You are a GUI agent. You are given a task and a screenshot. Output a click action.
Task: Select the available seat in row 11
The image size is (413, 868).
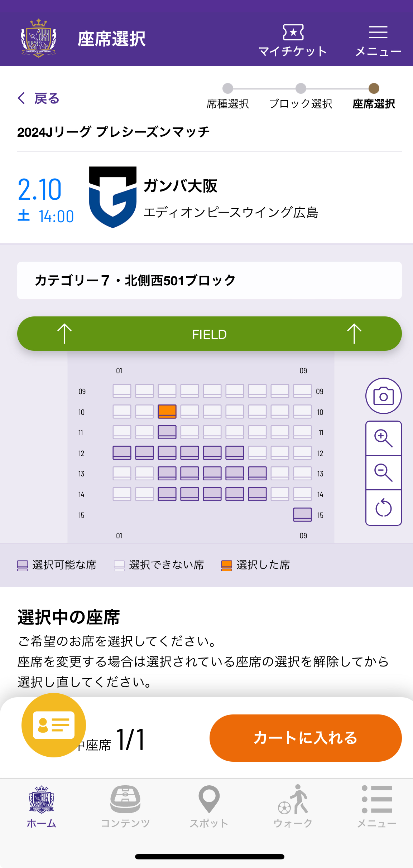(167, 432)
